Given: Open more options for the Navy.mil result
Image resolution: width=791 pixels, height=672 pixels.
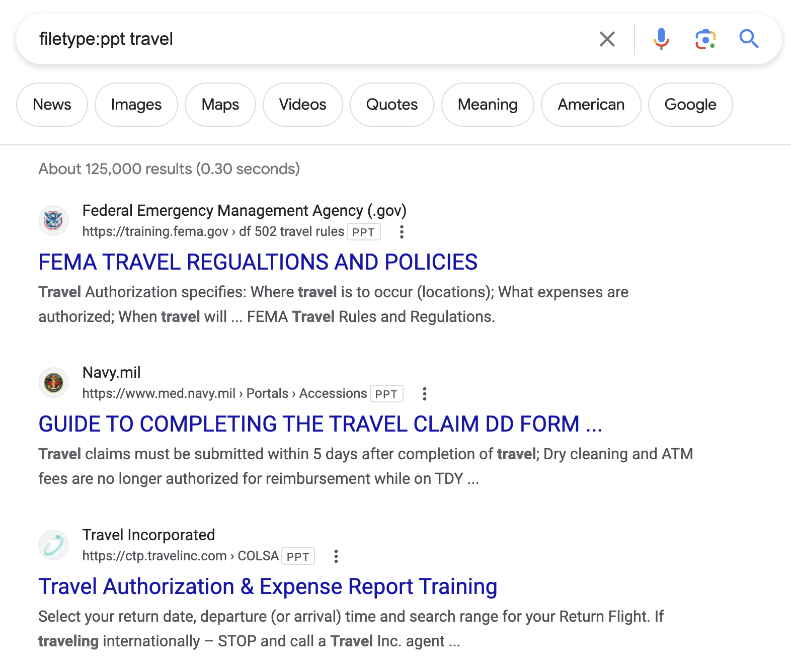Looking at the screenshot, I should (x=425, y=394).
